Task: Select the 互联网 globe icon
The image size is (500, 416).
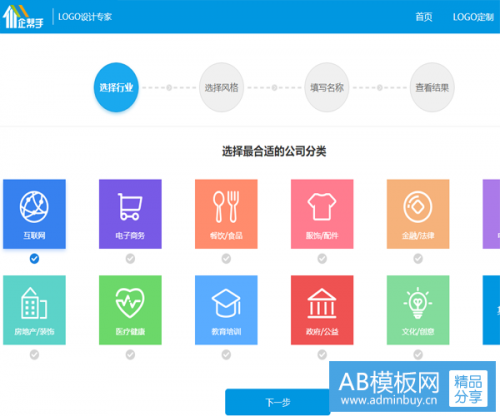Action: (34, 207)
